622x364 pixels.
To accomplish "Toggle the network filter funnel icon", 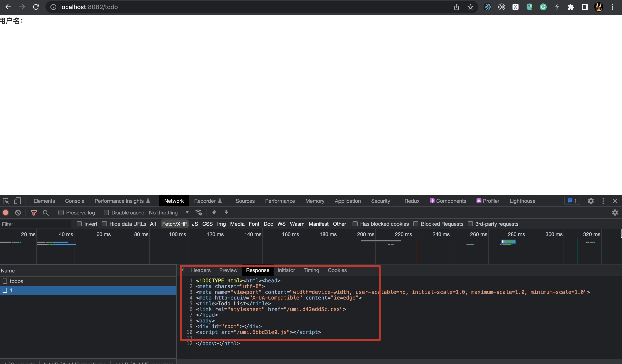I will coord(34,213).
